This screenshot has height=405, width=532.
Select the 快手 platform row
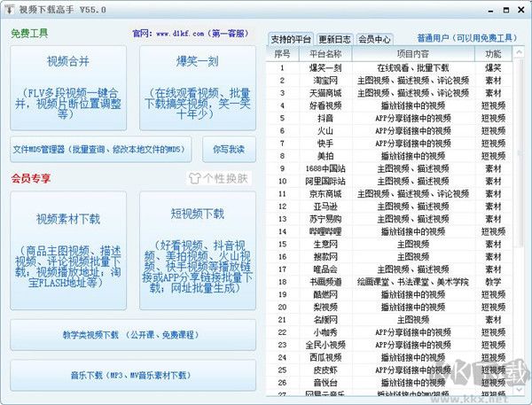[389, 144]
